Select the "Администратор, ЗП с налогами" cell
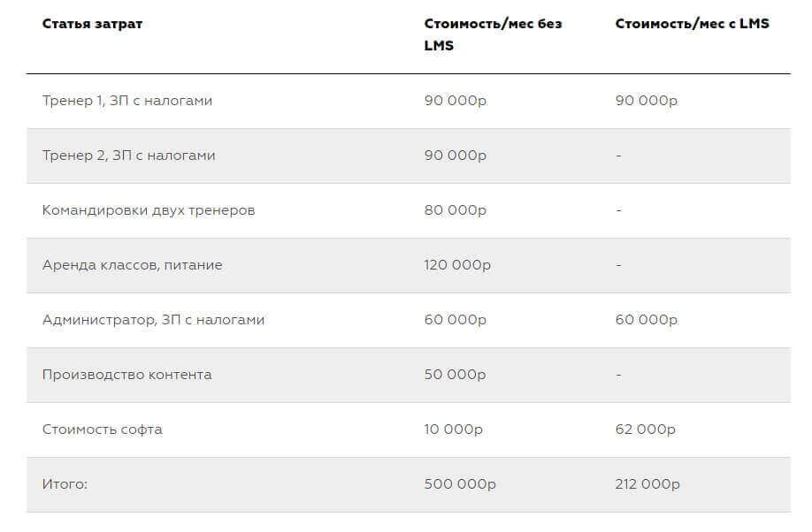Viewport: 812px width, 532px height. 153,320
